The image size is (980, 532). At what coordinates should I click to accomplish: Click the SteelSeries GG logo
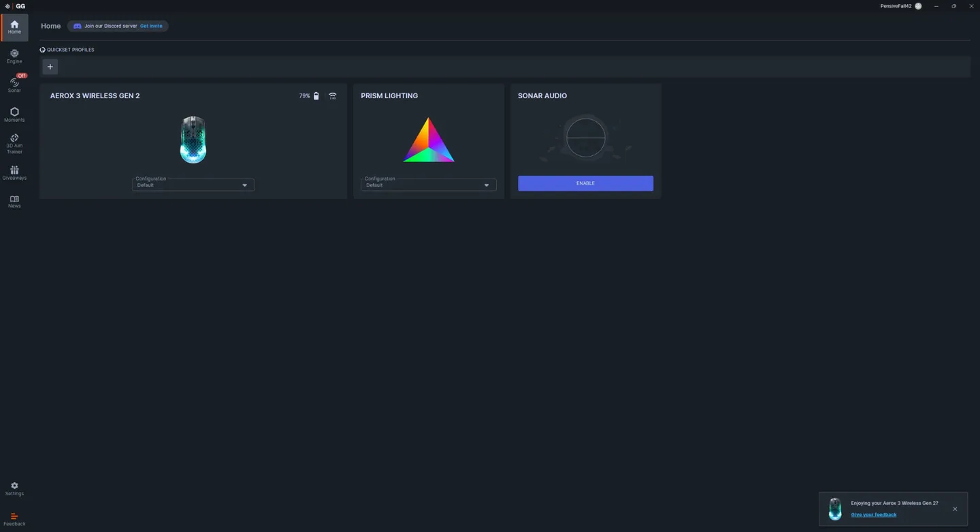pyautogui.click(x=16, y=6)
